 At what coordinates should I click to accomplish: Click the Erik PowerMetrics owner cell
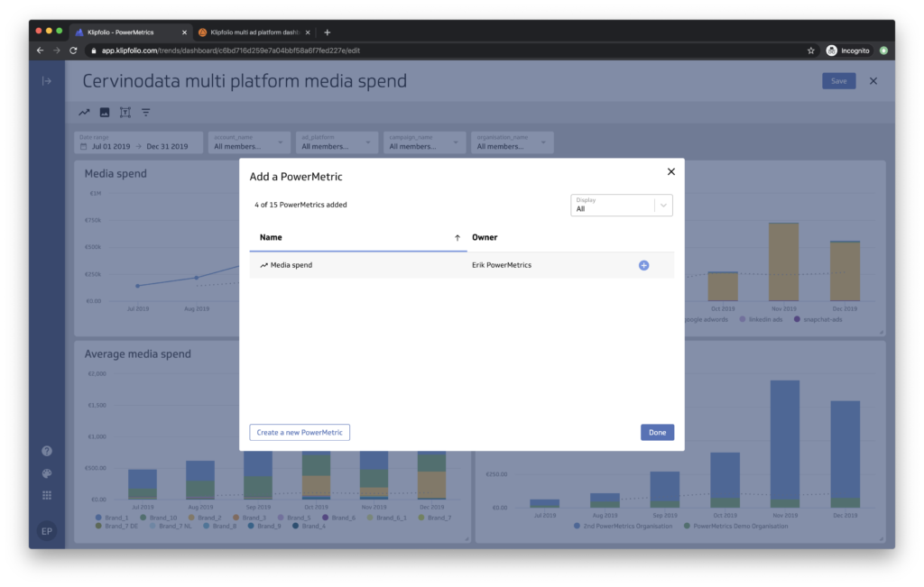(x=502, y=265)
